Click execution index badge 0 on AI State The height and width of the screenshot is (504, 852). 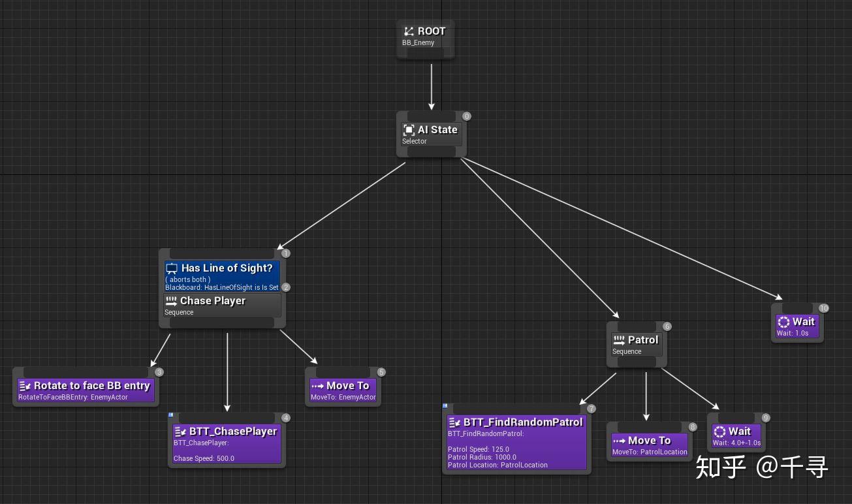467,116
